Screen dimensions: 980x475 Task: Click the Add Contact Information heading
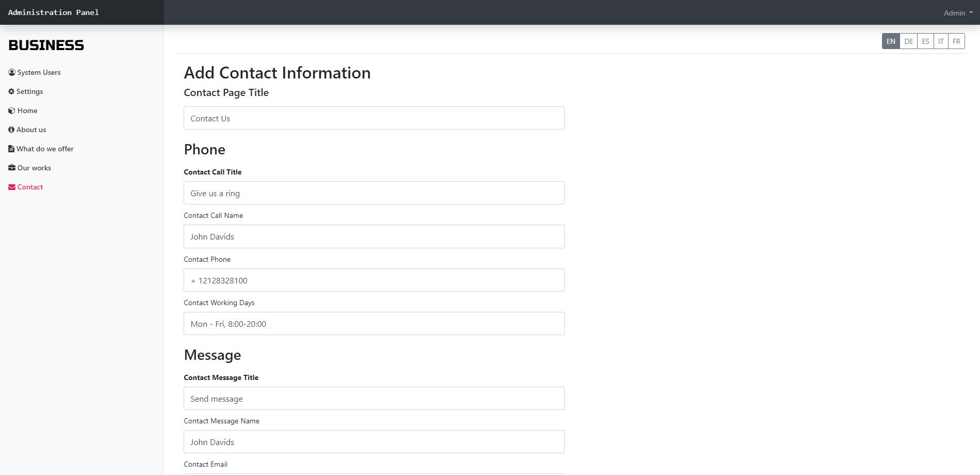coord(277,73)
